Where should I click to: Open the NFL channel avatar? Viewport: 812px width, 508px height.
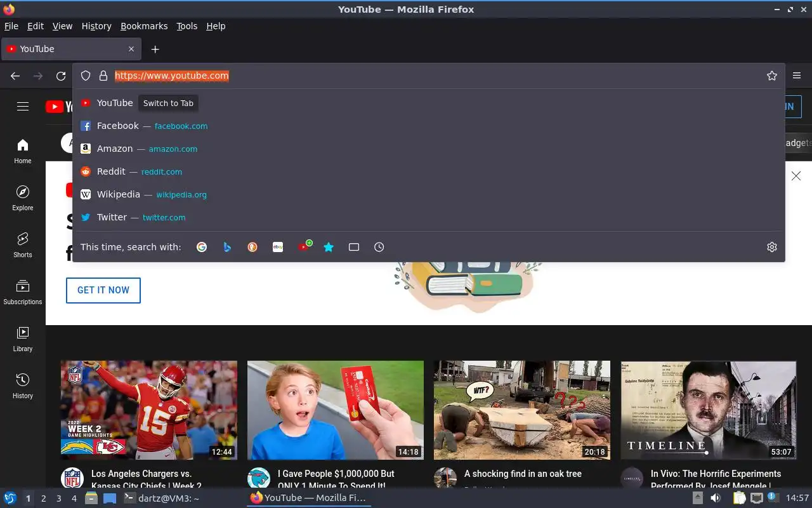pyautogui.click(x=72, y=479)
